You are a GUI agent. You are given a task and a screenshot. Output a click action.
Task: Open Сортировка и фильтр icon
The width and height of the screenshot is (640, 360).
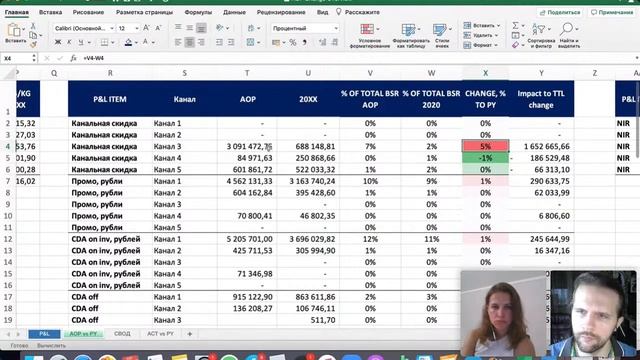click(x=538, y=29)
